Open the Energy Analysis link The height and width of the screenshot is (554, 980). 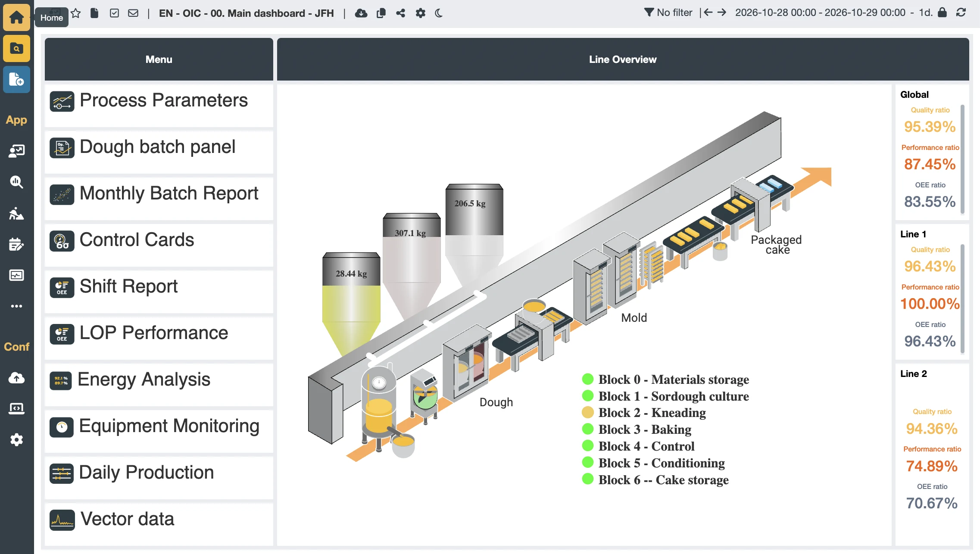[x=159, y=384]
